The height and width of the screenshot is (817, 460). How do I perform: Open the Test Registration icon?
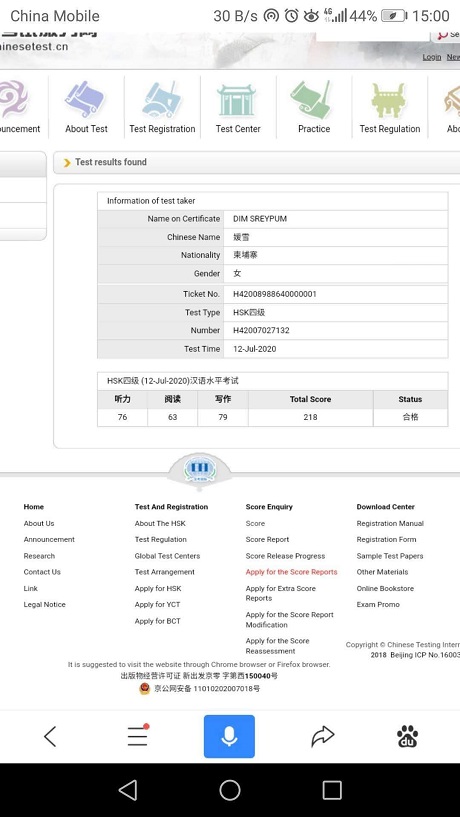(x=161, y=99)
